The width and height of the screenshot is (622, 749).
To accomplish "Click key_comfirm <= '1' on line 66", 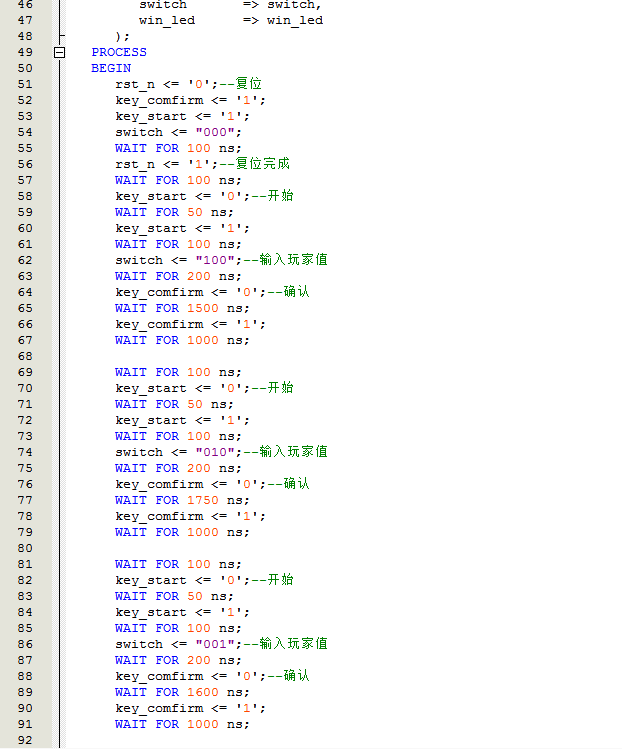I will pos(190,324).
